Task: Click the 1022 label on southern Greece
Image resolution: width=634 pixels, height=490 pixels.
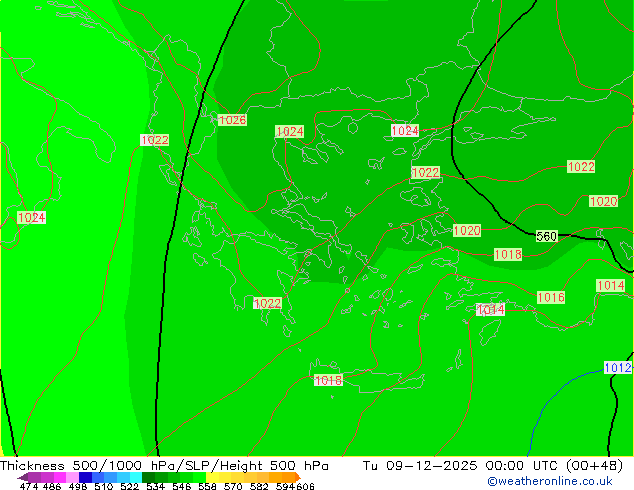Action: [x=267, y=303]
